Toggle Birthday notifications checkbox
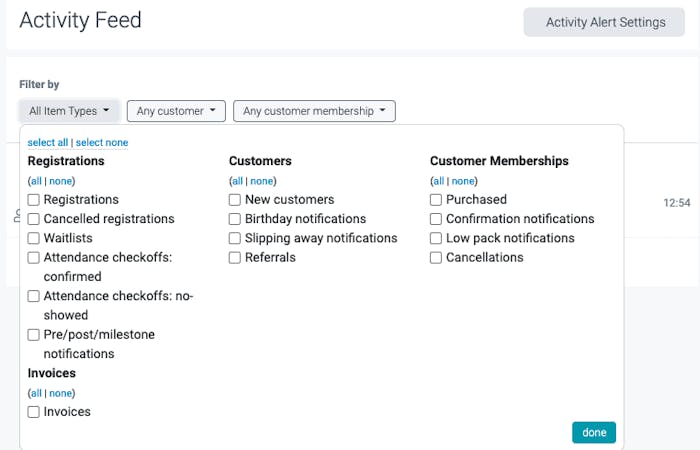The image size is (700, 450). click(235, 219)
